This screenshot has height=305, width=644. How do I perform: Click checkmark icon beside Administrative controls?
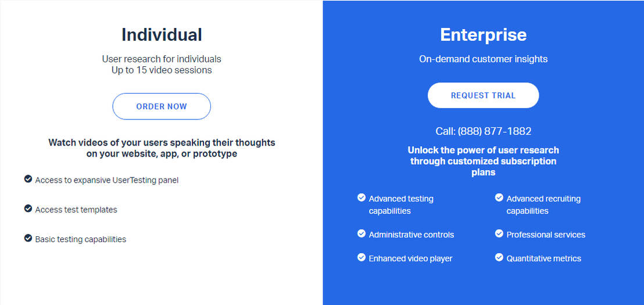(x=362, y=233)
